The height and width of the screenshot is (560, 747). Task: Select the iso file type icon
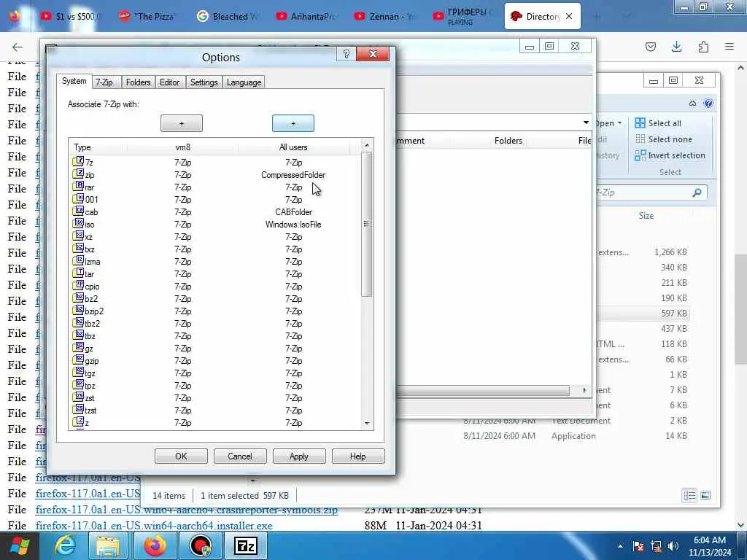click(78, 224)
